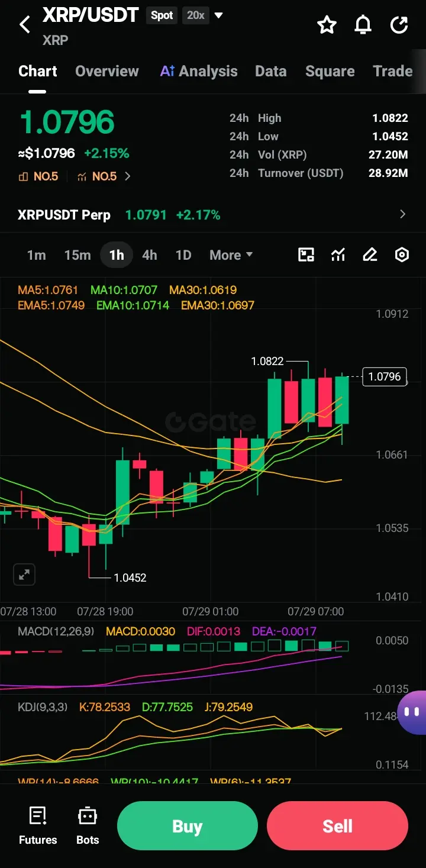Tap the MACD:0.0030 value
Screen dimensions: 426x868
(x=140, y=631)
